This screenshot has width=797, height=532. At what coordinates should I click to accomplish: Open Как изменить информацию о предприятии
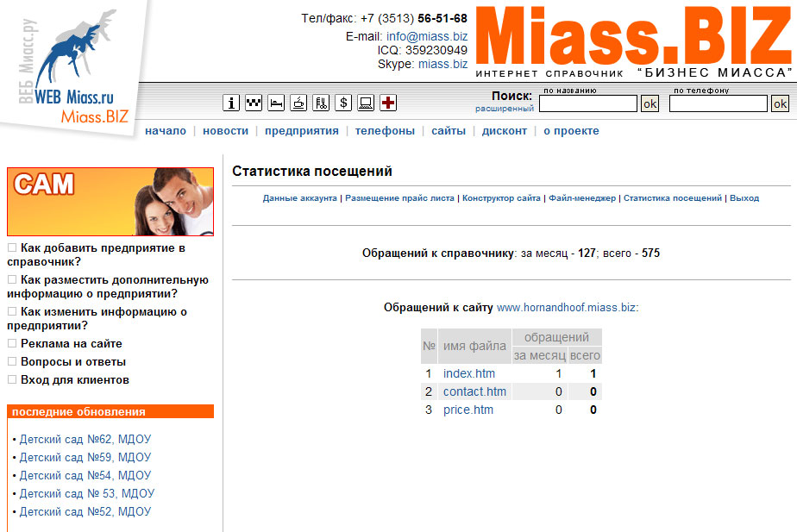pyautogui.click(x=97, y=318)
